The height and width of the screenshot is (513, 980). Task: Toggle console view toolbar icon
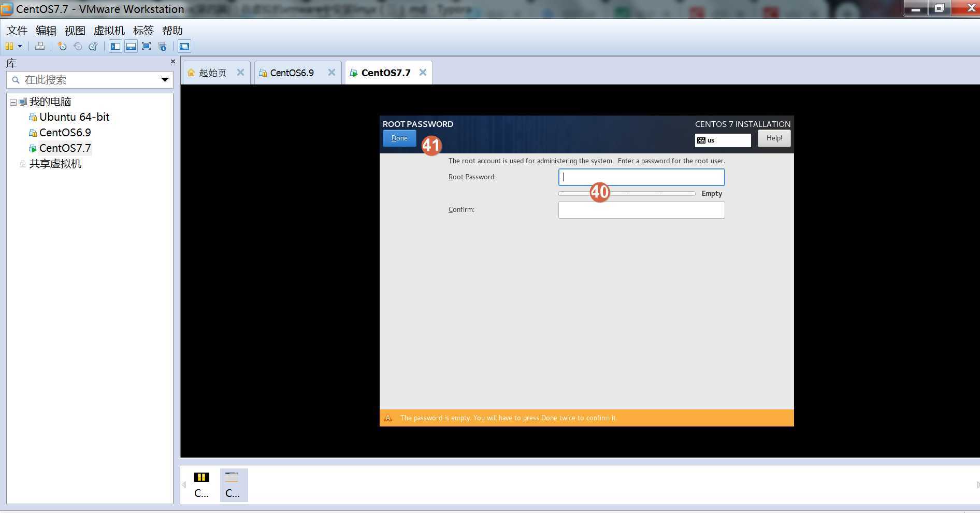coord(184,46)
